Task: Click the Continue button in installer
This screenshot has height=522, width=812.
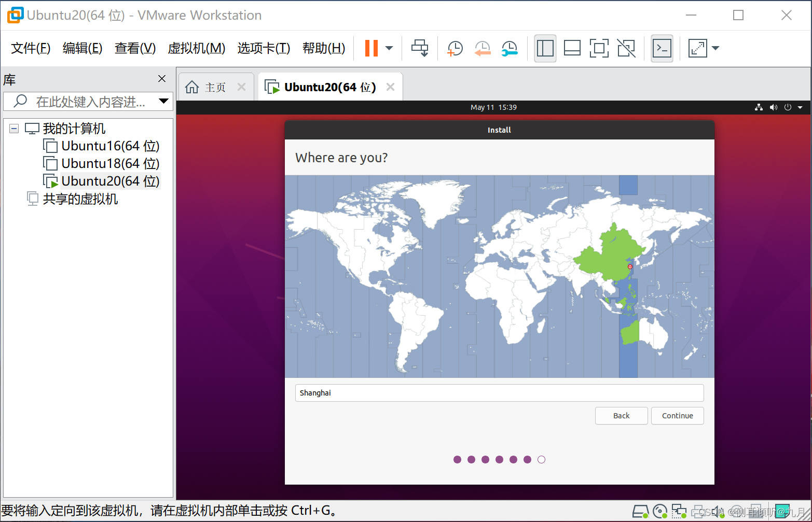Action: tap(678, 416)
